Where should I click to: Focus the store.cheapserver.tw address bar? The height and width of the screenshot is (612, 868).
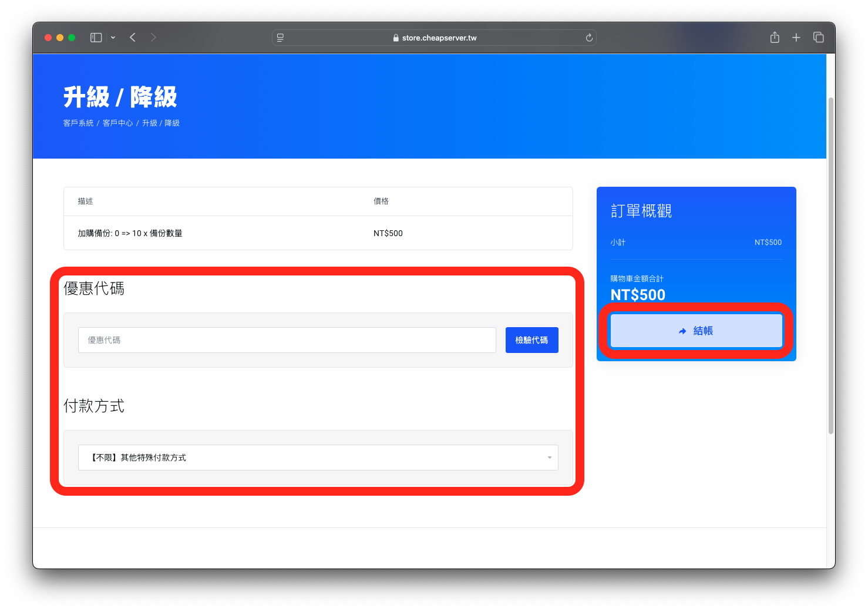click(x=439, y=38)
